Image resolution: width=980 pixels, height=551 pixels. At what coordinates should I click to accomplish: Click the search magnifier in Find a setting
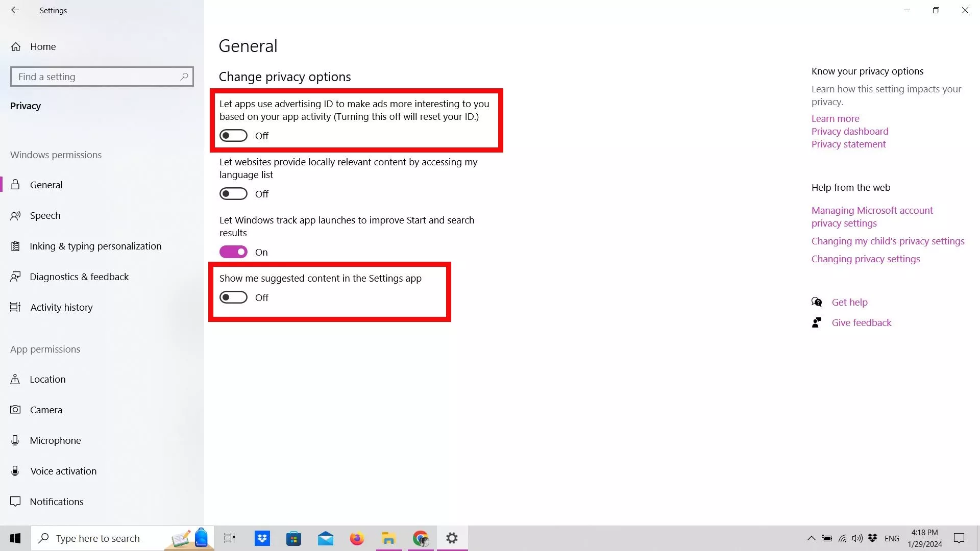pos(184,77)
